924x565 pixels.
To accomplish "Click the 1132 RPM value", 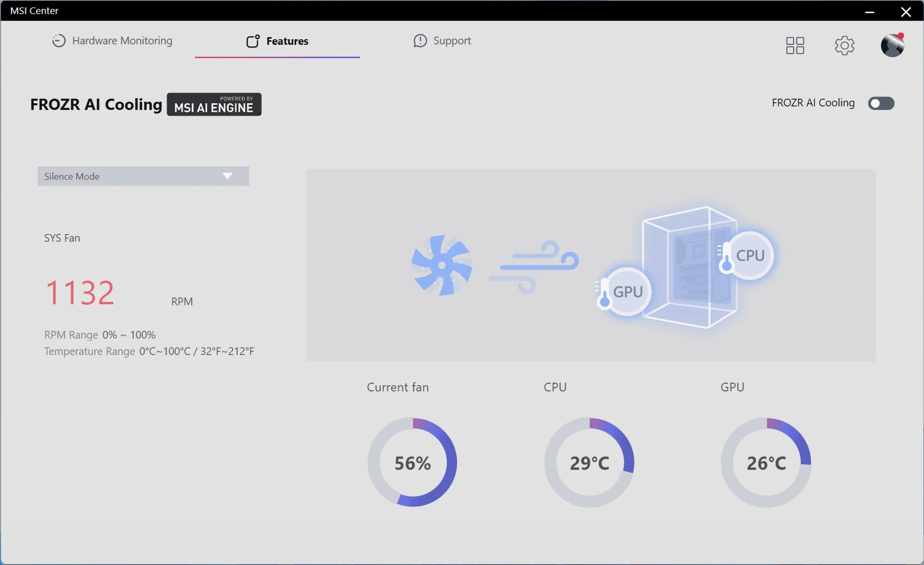I will [80, 292].
